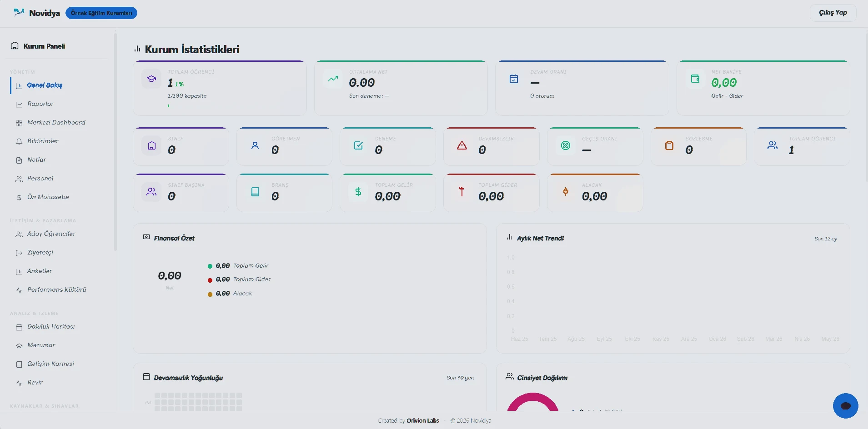Click the Kurum Paneli sidebar header

[x=38, y=46]
